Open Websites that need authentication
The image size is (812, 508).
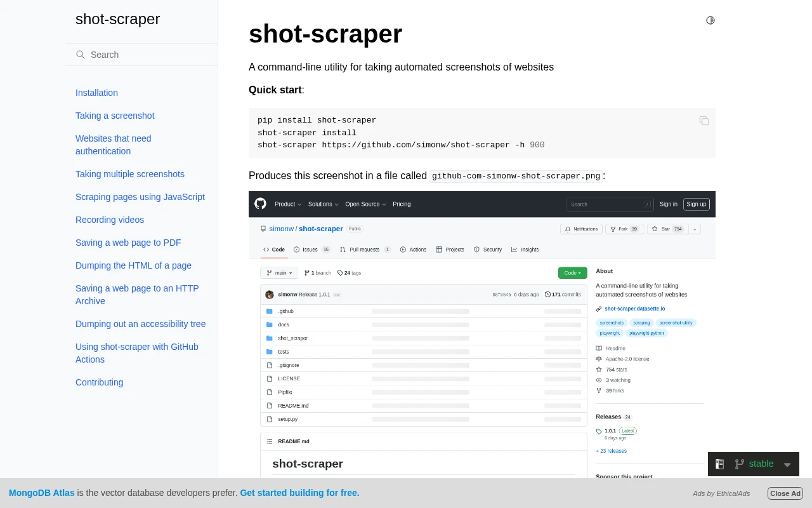(114, 145)
